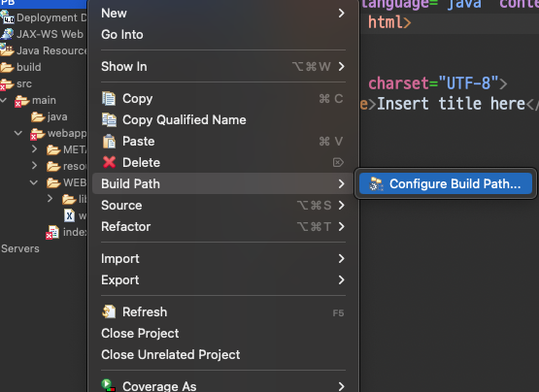Image resolution: width=539 pixels, height=392 pixels.
Task: Click the red Delete X icon
Action: (109, 162)
